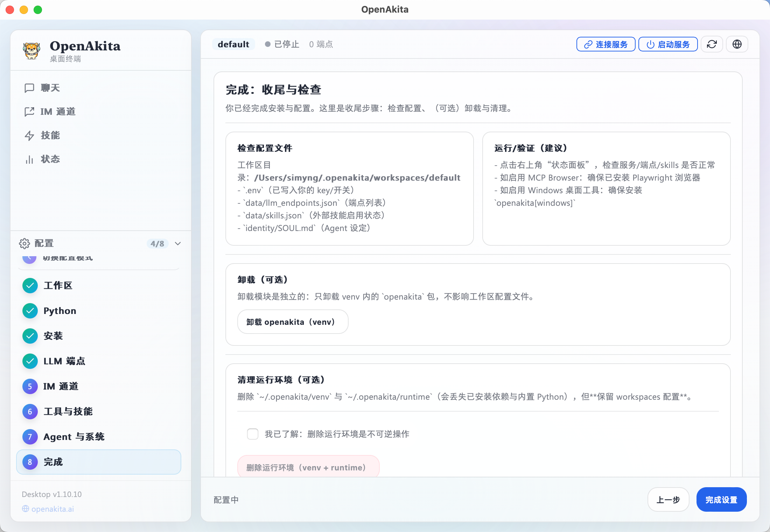Connect service via 连接服务
770x532 pixels.
[x=605, y=44]
